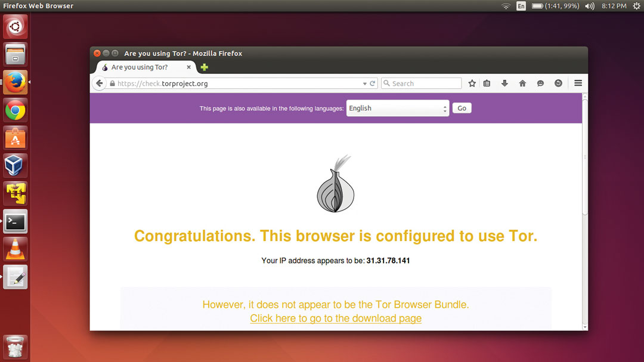Open Terminal from the launcher

point(15,221)
